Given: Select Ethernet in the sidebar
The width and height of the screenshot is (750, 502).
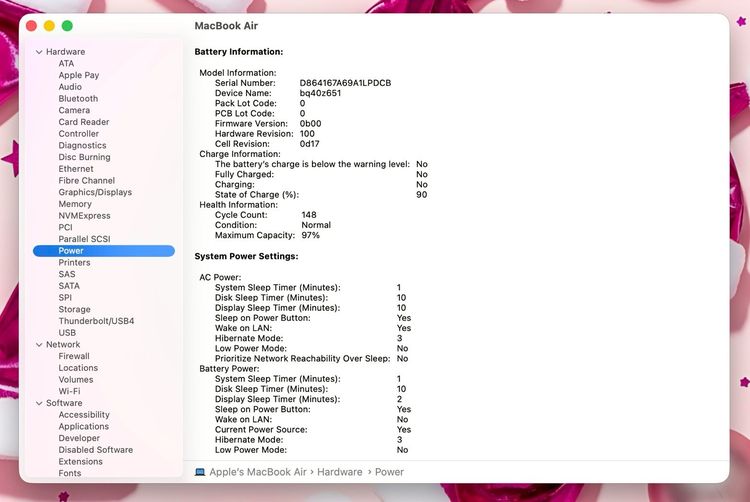Looking at the screenshot, I should point(76,169).
